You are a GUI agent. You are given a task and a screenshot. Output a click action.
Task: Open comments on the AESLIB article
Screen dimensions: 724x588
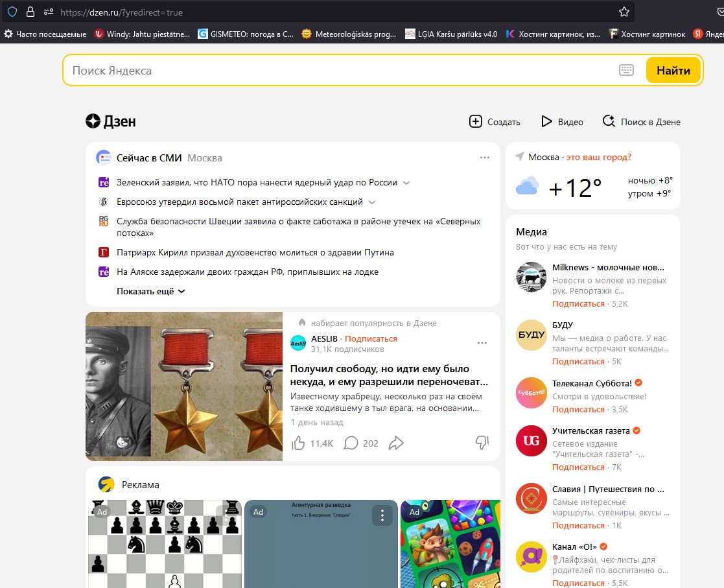click(351, 443)
